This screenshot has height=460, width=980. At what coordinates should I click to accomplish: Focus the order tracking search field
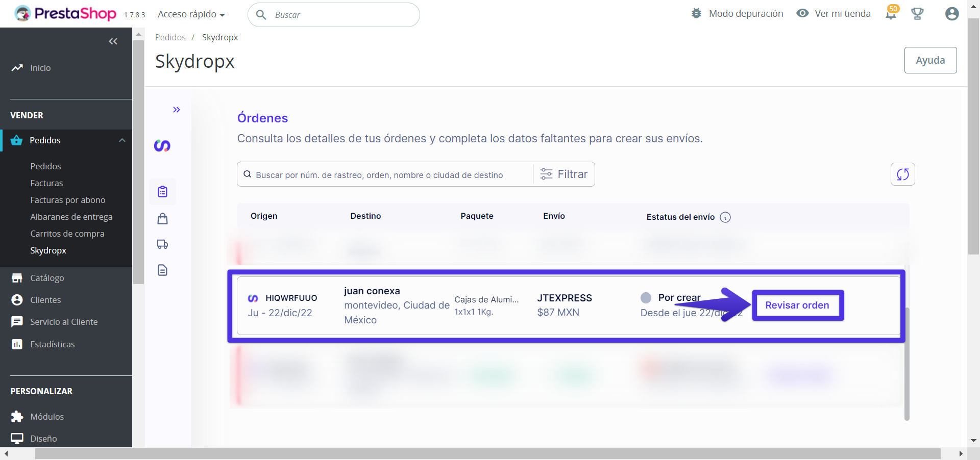(x=385, y=174)
